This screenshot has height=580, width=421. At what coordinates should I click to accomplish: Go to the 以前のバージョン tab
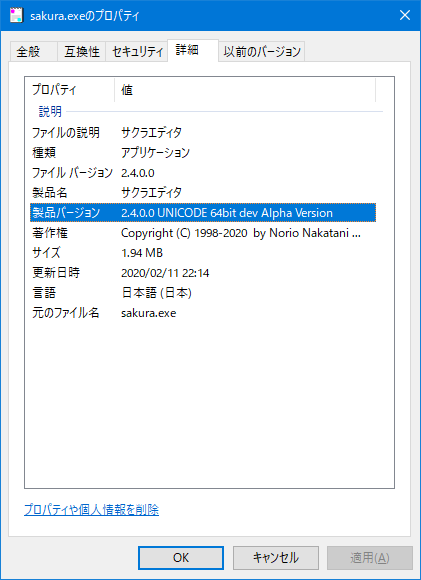click(262, 51)
